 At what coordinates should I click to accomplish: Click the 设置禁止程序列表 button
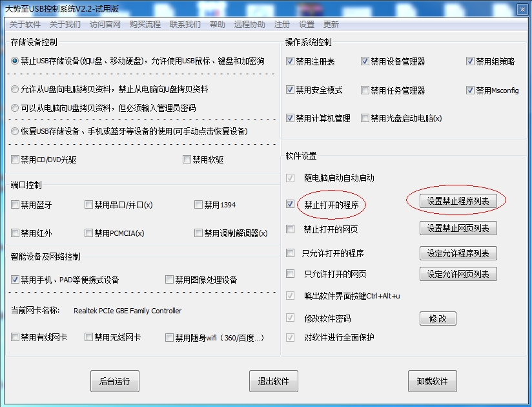pyautogui.click(x=458, y=201)
